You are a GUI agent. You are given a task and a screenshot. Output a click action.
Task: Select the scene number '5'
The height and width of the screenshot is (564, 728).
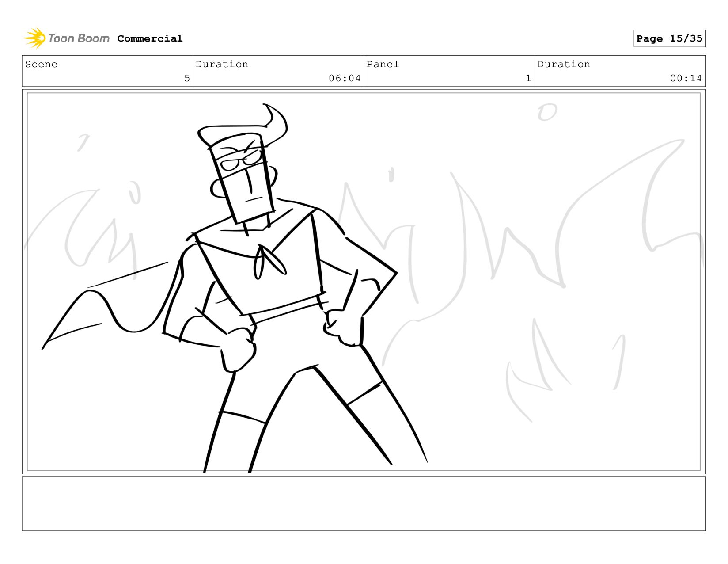tap(187, 78)
